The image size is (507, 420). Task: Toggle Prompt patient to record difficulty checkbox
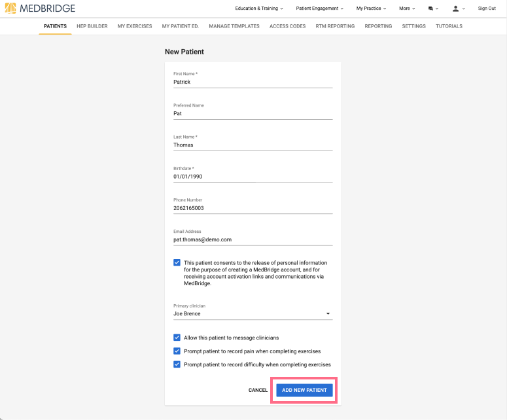point(177,364)
